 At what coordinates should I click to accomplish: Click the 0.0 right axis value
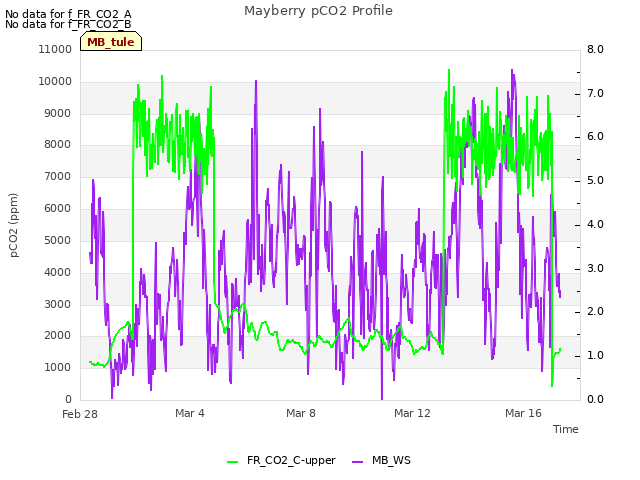[596, 399]
